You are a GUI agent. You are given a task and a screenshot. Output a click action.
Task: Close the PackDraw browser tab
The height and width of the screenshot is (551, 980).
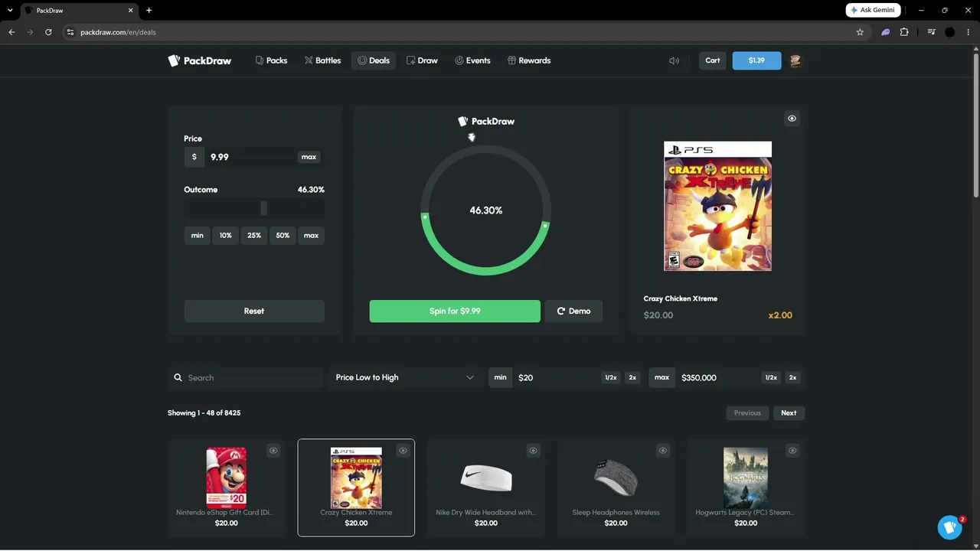point(131,10)
